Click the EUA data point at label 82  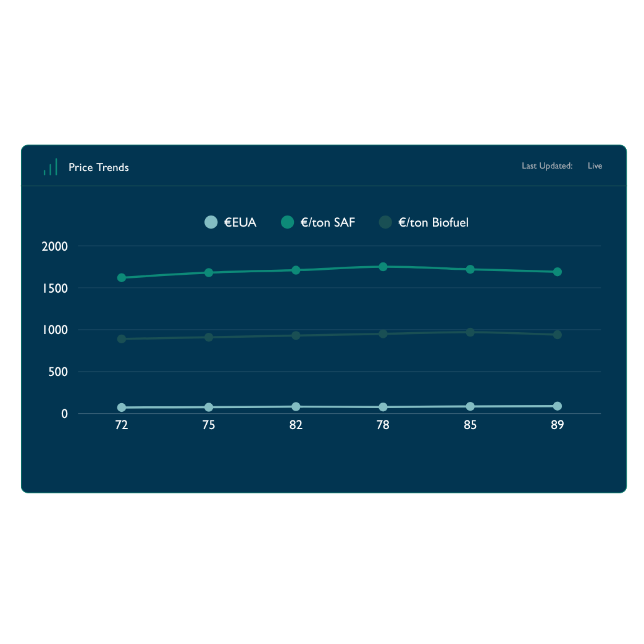click(x=296, y=407)
